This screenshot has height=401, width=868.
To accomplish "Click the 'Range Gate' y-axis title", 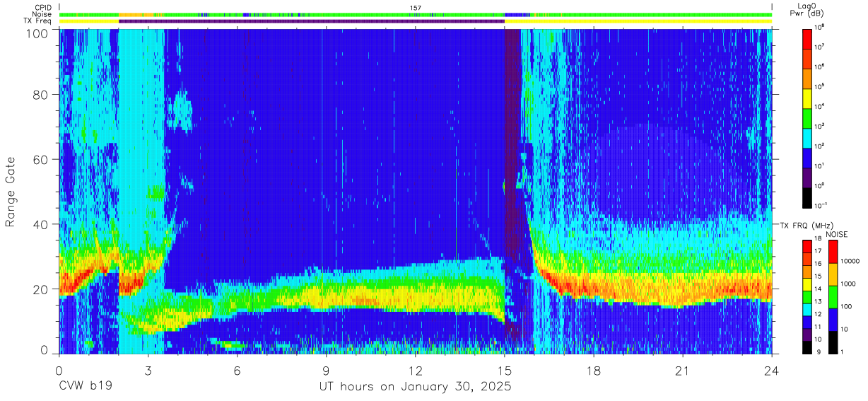I will [11, 191].
